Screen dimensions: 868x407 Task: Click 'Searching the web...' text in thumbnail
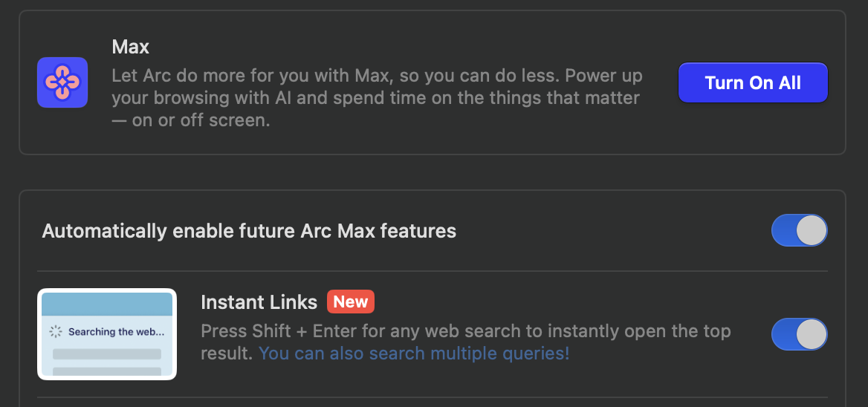click(116, 332)
